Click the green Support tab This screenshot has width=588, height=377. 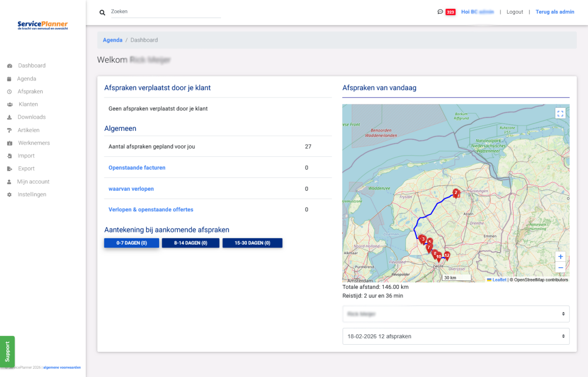click(7, 351)
